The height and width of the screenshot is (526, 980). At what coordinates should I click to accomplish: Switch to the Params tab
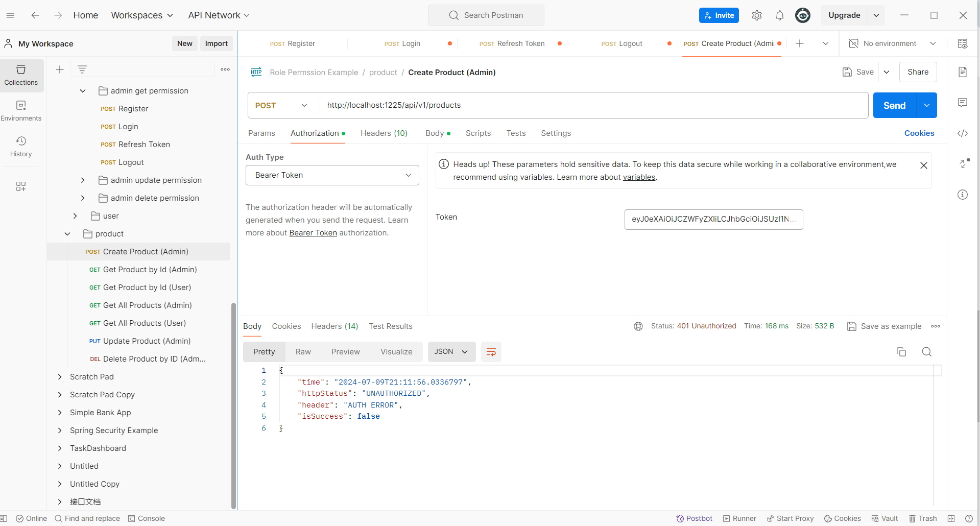tap(261, 133)
